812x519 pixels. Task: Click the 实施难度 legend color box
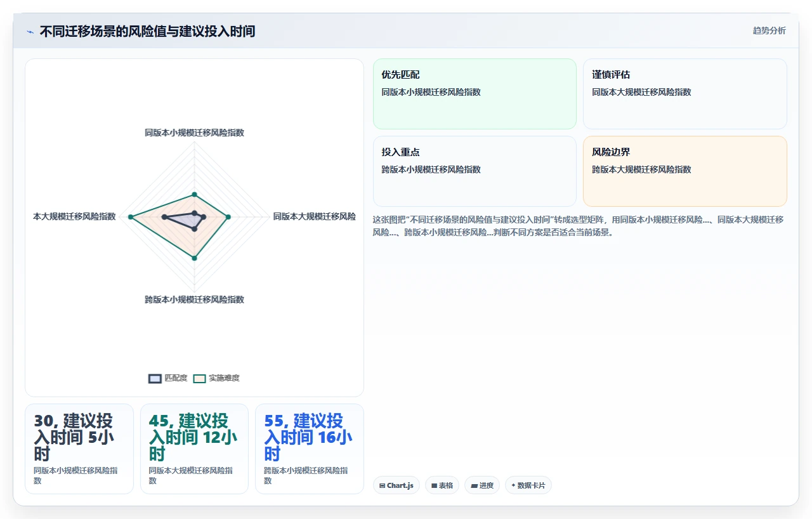point(200,378)
